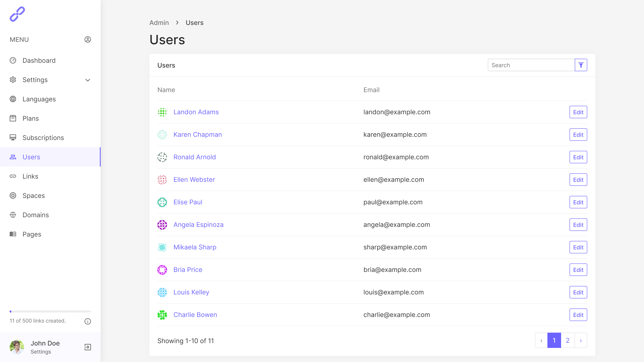The height and width of the screenshot is (362, 644).
Task: Select the Languages globe icon
Action: (x=13, y=99)
